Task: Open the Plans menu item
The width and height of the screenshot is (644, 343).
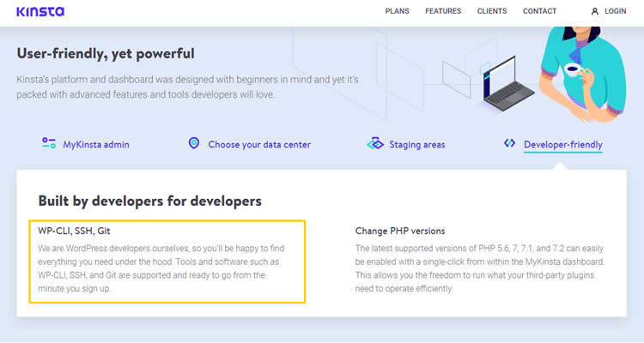Action: tap(397, 11)
